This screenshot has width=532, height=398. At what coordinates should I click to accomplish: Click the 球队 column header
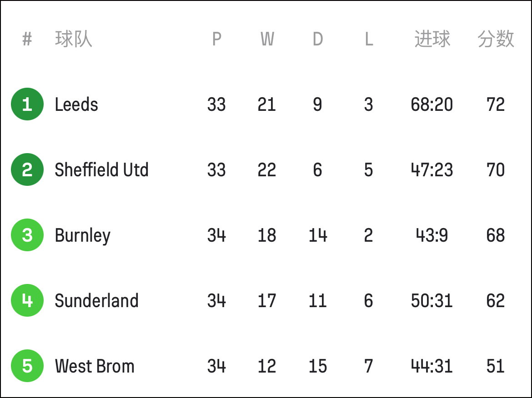tap(73, 39)
